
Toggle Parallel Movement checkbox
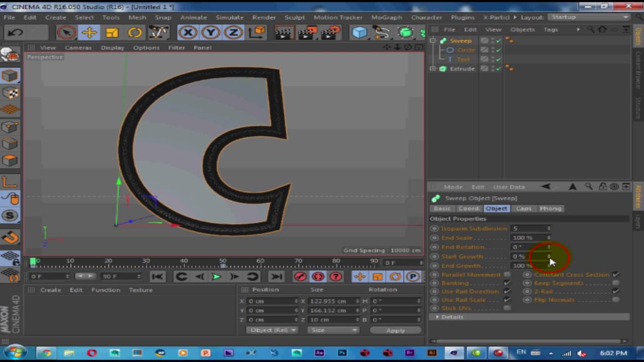point(507,275)
